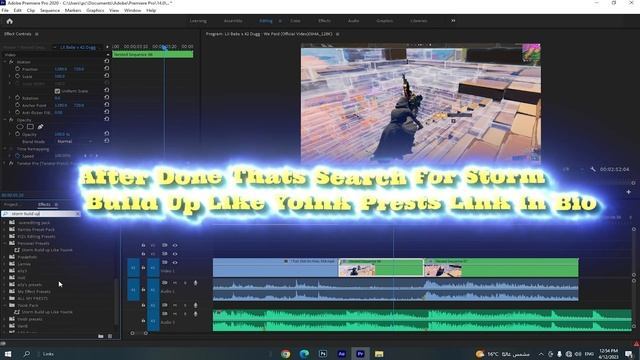Collapse the Time Remapping group
The height and width of the screenshot is (360, 640).
(x=5, y=149)
